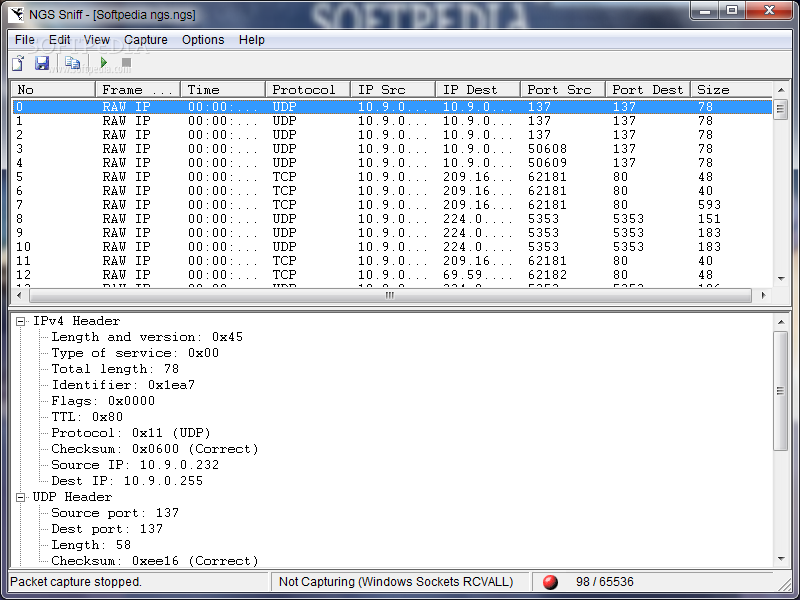Select packet row with destination 69.59

[392, 275]
